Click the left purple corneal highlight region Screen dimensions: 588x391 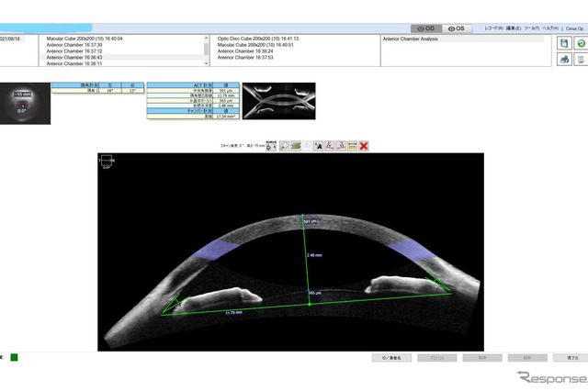(x=215, y=250)
